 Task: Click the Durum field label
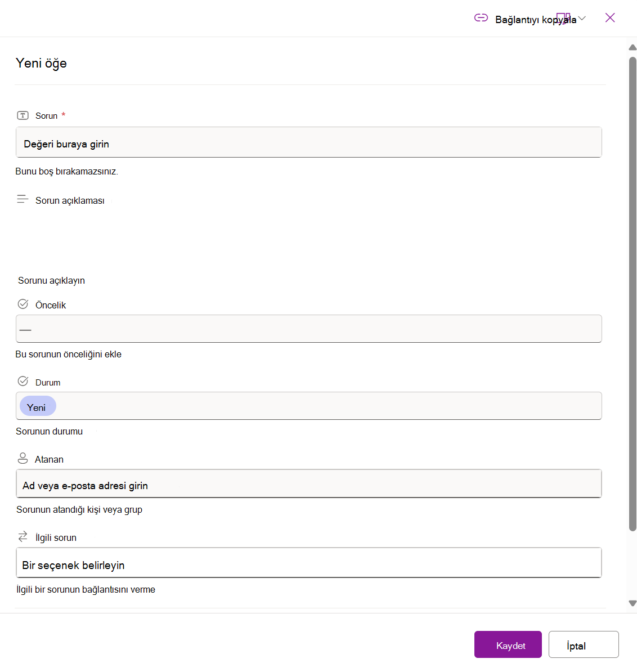coord(48,383)
